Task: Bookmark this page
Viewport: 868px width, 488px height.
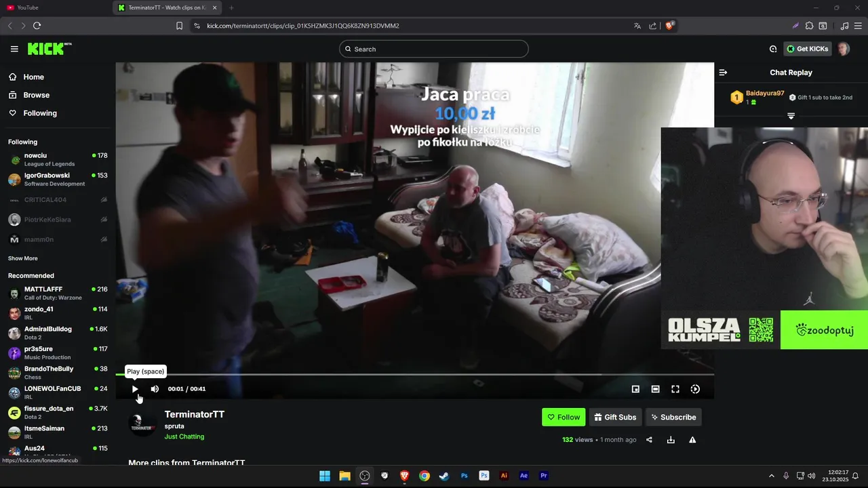Action: coord(179,26)
